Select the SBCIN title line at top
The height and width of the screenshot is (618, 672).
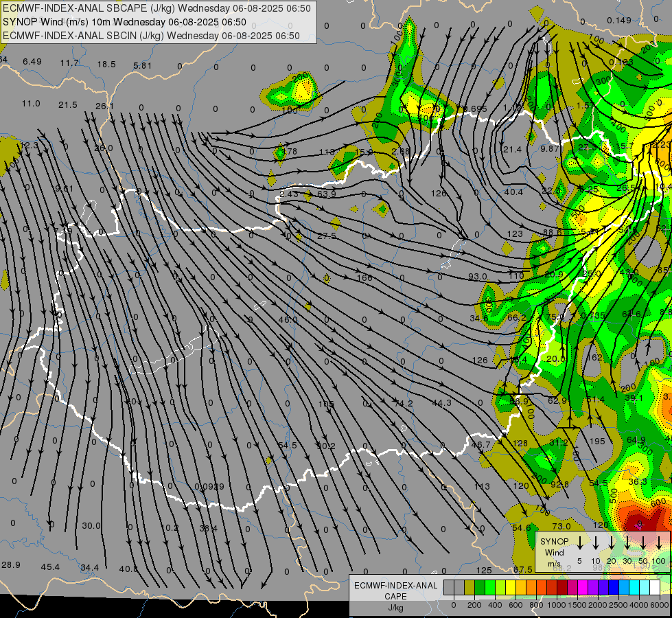pos(151,36)
